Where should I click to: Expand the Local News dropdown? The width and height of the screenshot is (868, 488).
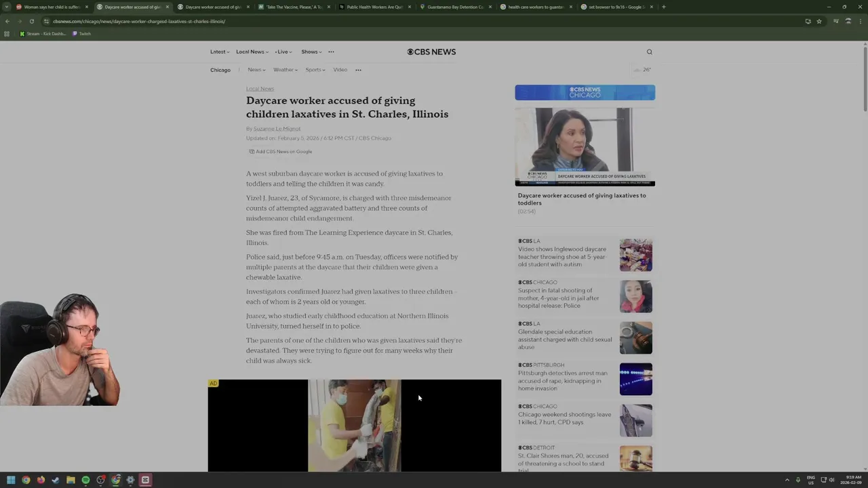click(252, 52)
